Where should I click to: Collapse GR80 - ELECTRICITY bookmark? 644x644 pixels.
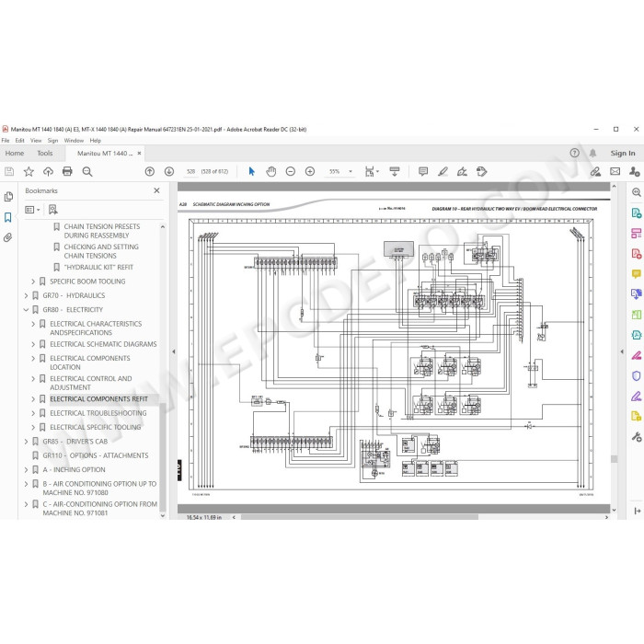tap(27, 310)
